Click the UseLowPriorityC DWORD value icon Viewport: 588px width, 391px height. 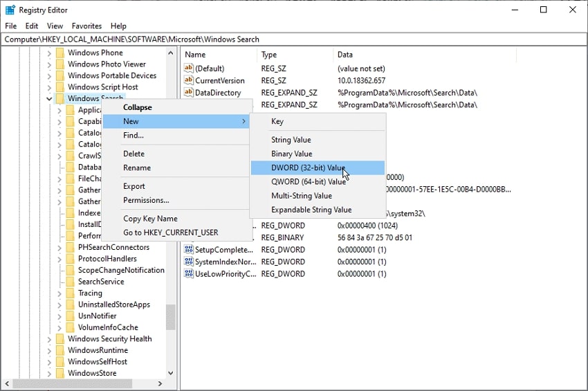(x=189, y=273)
